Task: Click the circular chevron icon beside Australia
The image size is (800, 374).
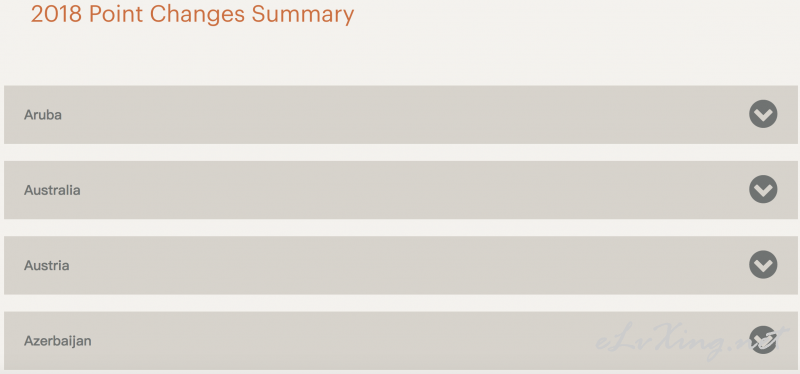Action: point(763,190)
